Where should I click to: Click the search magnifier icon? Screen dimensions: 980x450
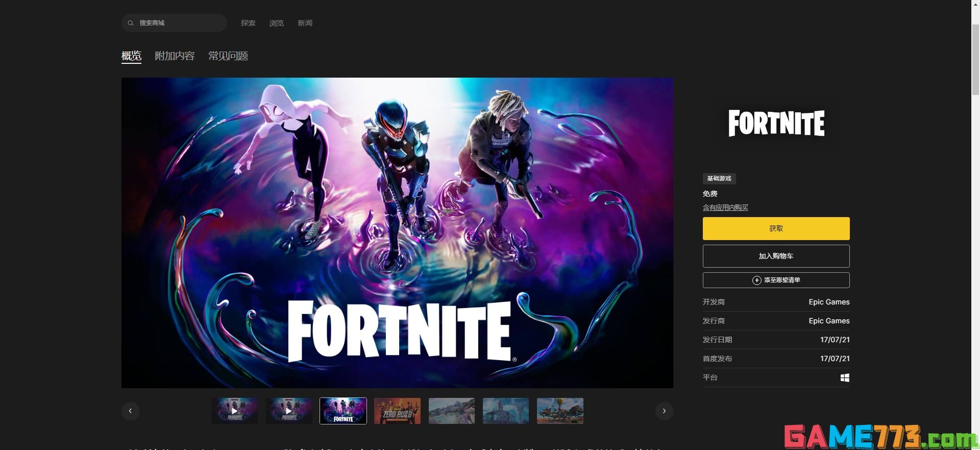click(131, 23)
